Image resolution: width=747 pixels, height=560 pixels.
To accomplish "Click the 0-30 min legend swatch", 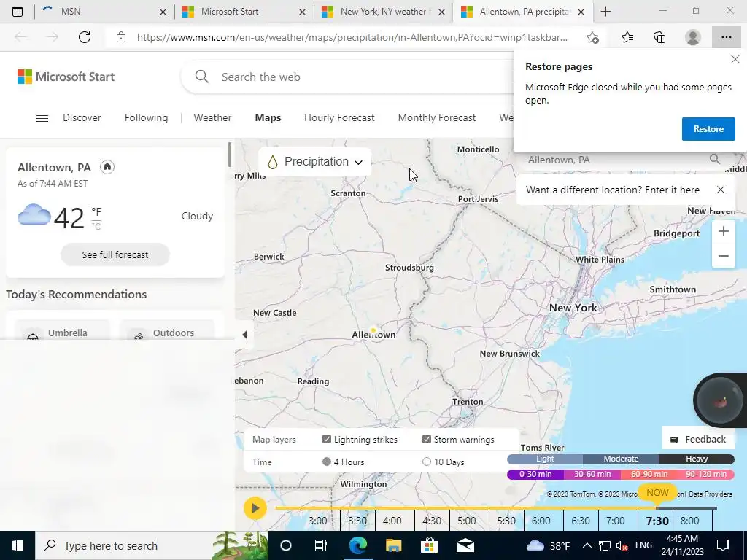I will [535, 474].
